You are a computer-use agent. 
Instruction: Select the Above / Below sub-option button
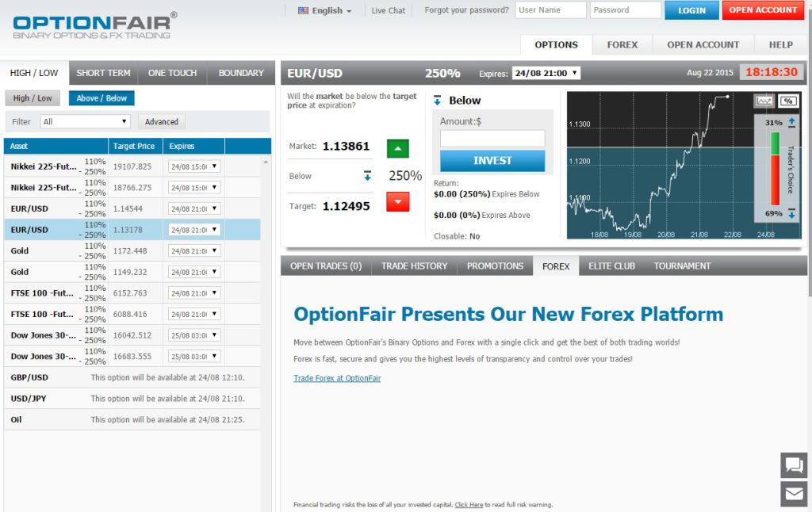[101, 98]
